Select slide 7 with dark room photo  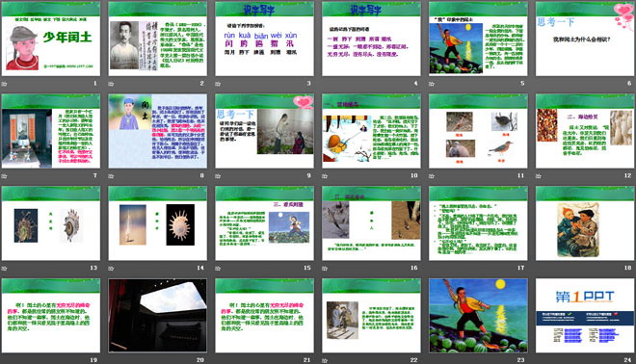pos(51,131)
